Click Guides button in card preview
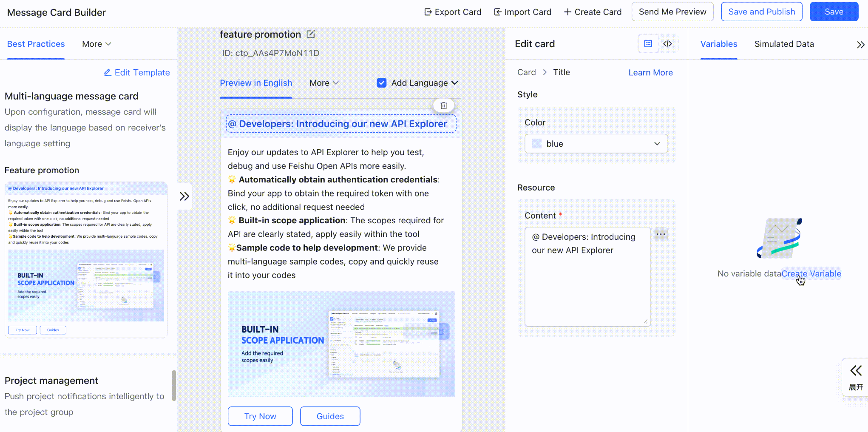This screenshot has width=868, height=432. coord(330,416)
